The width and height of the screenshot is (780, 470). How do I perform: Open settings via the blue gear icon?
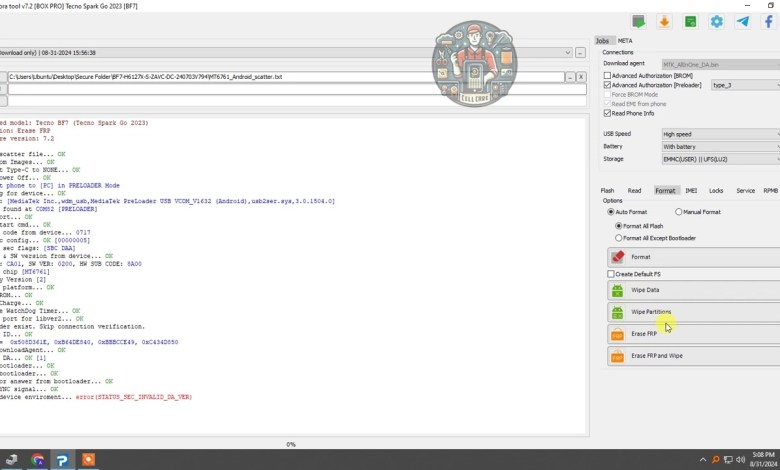point(717,21)
